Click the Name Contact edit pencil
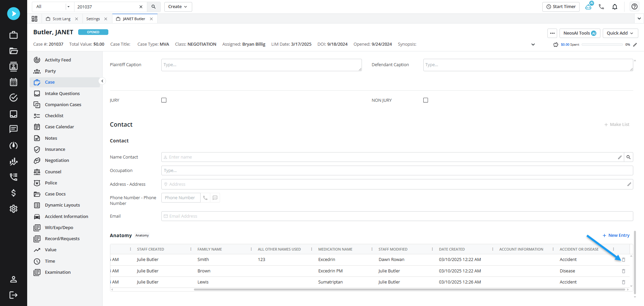Image resolution: width=644 pixels, height=306 pixels. tap(620, 157)
